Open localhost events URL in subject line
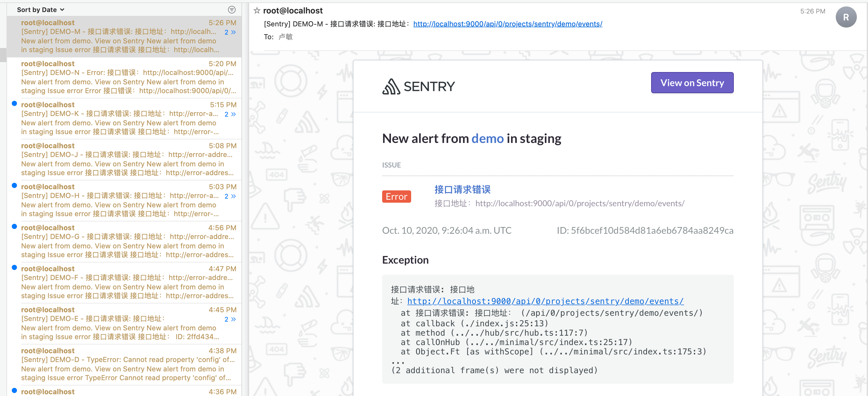Screen dimensions: 868x396 pos(508,24)
